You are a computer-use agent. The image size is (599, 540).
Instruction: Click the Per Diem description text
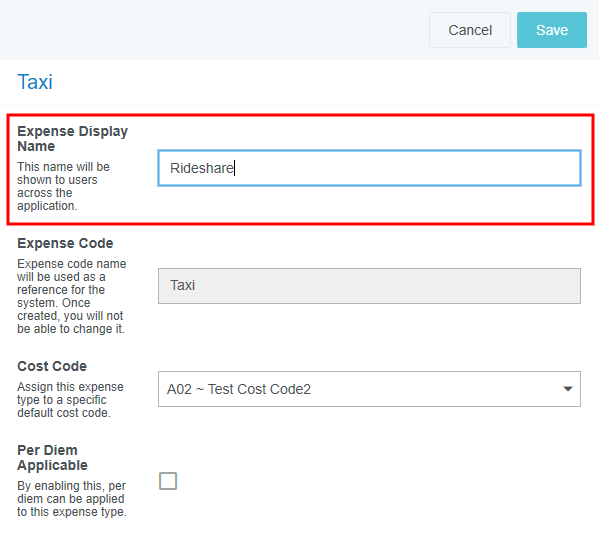pyautogui.click(x=72, y=499)
